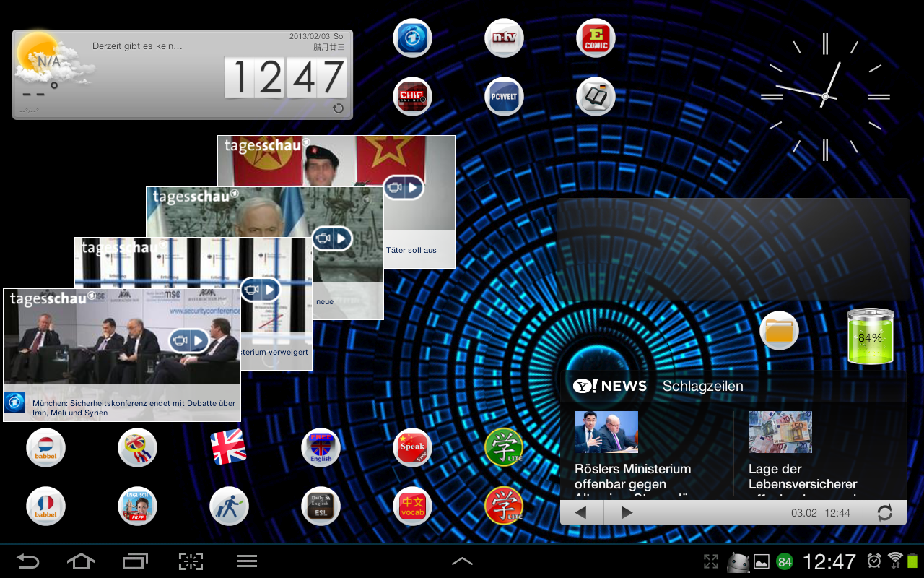Play München Sicherheitskonferenz tagesschau video

coord(189,340)
